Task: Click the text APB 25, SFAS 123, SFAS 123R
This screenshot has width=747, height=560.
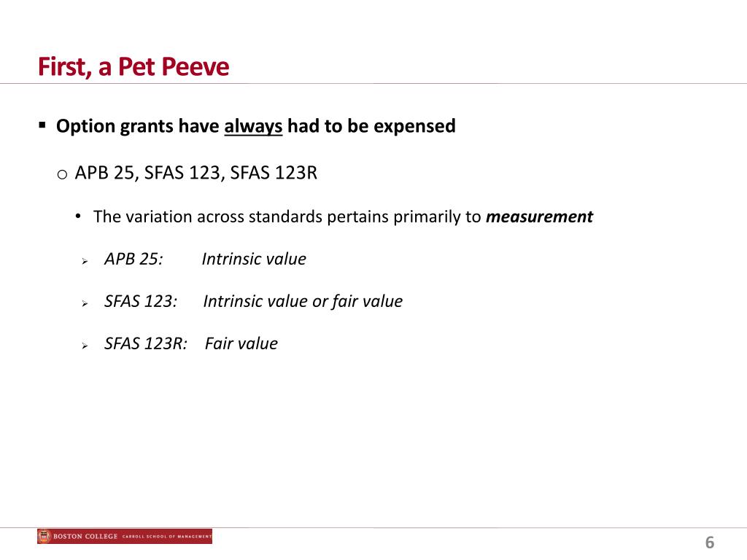Action: pos(196,172)
